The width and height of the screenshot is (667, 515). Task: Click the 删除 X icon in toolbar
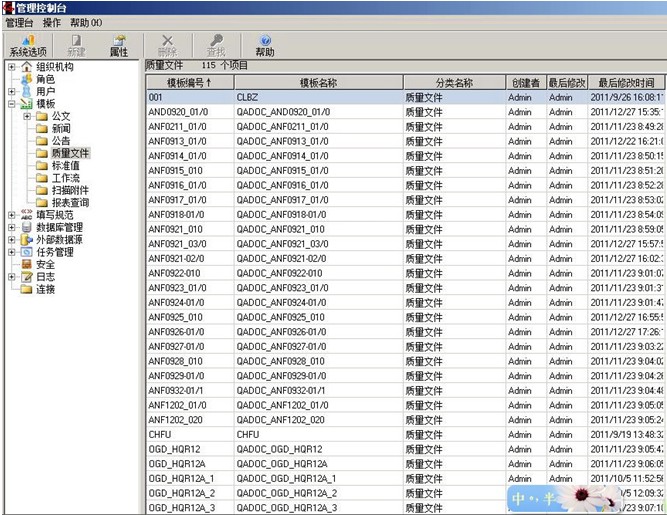point(167,45)
